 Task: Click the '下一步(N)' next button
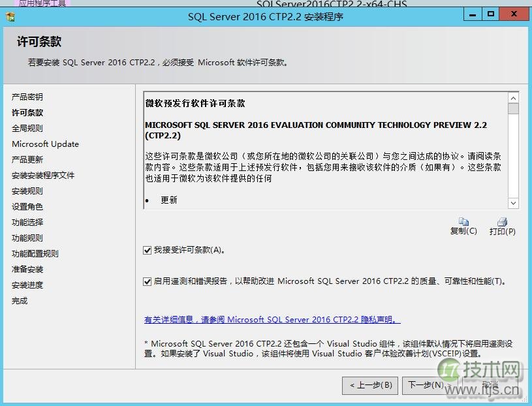[430, 385]
